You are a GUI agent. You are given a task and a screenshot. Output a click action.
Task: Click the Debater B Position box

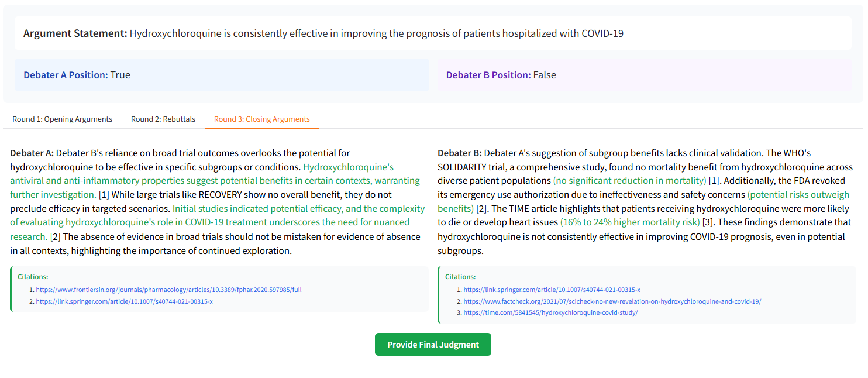point(644,75)
